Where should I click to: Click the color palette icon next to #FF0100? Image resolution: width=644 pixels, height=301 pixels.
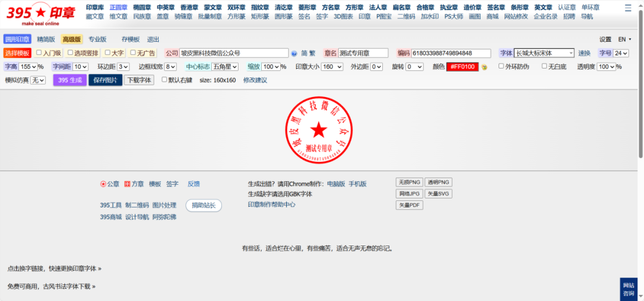click(x=484, y=67)
